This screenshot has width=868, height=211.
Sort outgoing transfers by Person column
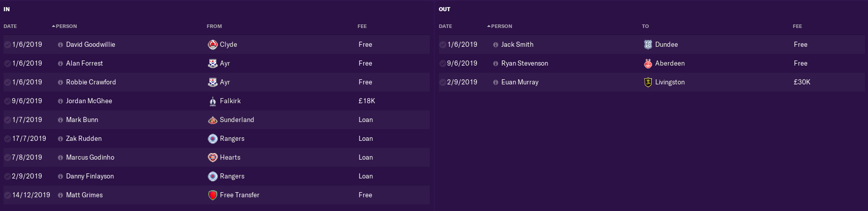(500, 26)
